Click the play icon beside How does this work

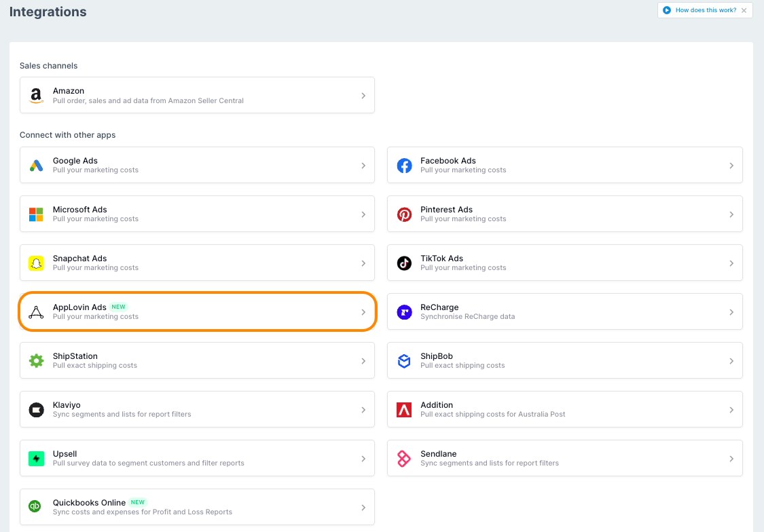coord(667,10)
